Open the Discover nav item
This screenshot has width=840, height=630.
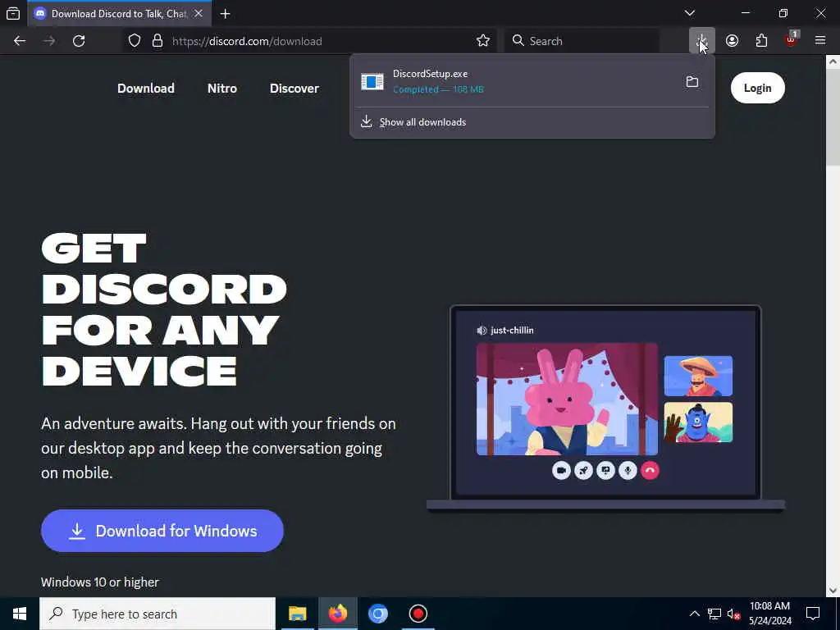click(294, 89)
